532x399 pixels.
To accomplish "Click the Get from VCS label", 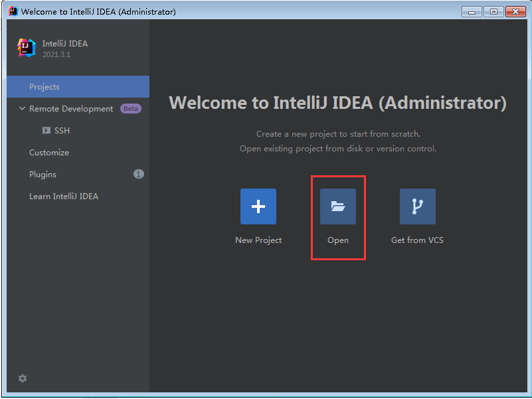I will 417,240.
